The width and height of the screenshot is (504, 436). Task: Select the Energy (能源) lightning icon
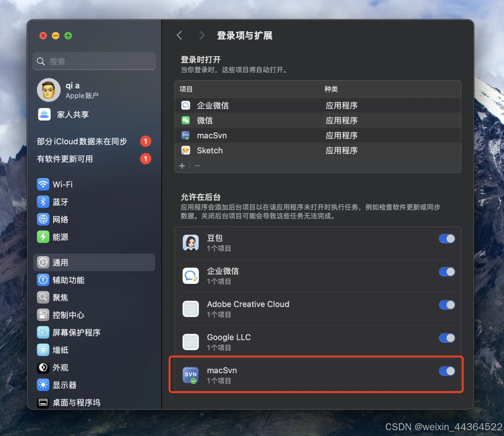point(43,237)
